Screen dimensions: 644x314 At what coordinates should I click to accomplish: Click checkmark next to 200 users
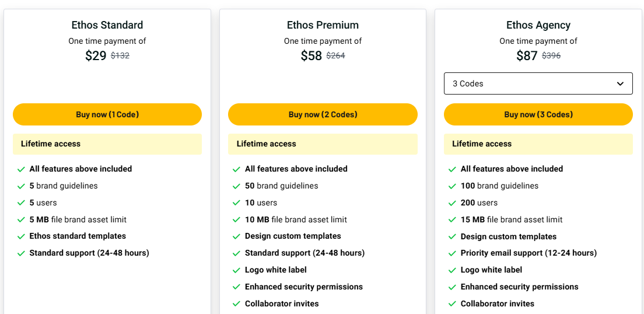point(452,203)
